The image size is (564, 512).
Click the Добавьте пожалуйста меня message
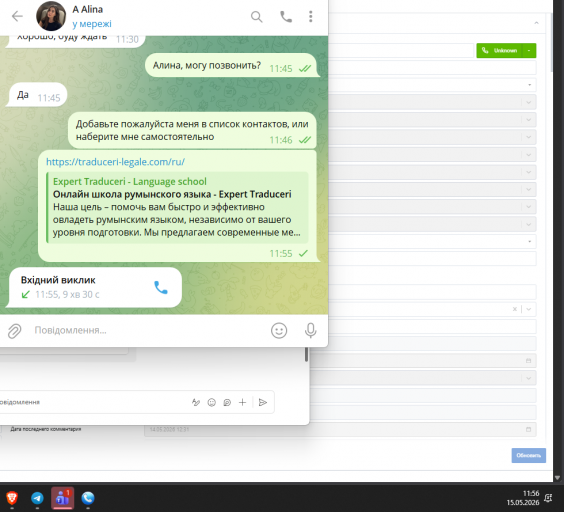192,131
